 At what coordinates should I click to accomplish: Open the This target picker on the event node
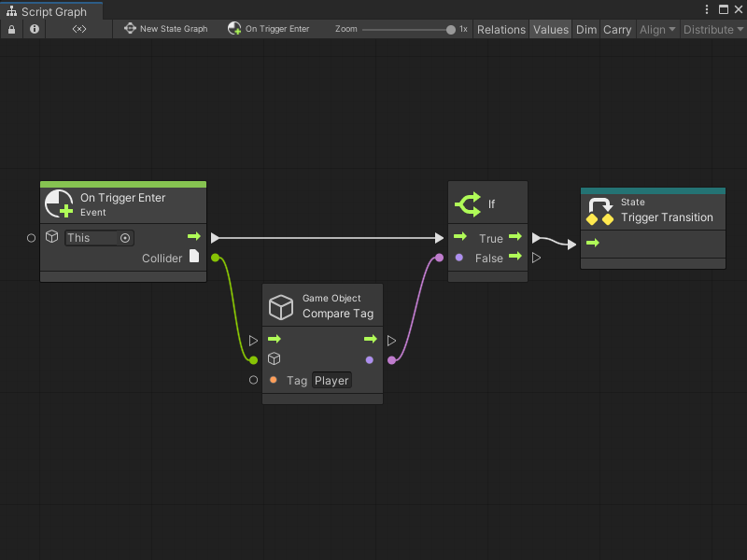[x=124, y=238]
